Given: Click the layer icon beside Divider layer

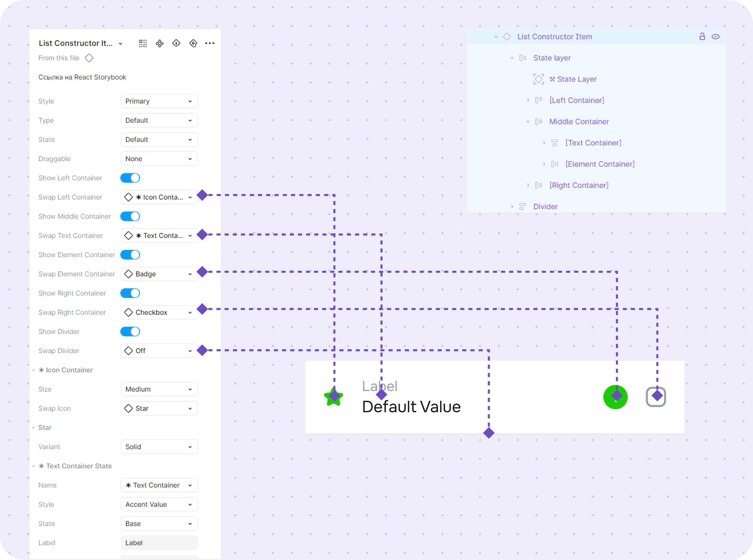Looking at the screenshot, I should pos(523,206).
